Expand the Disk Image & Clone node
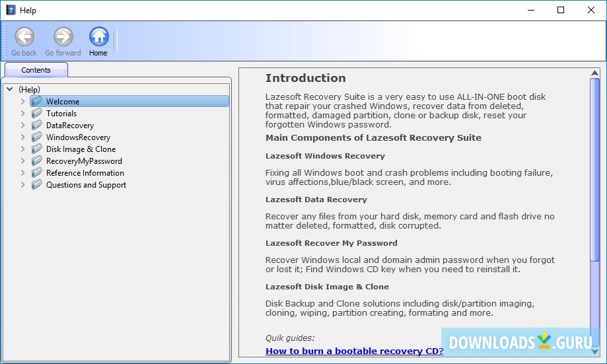Screen dimensions: 607x364 (23, 149)
